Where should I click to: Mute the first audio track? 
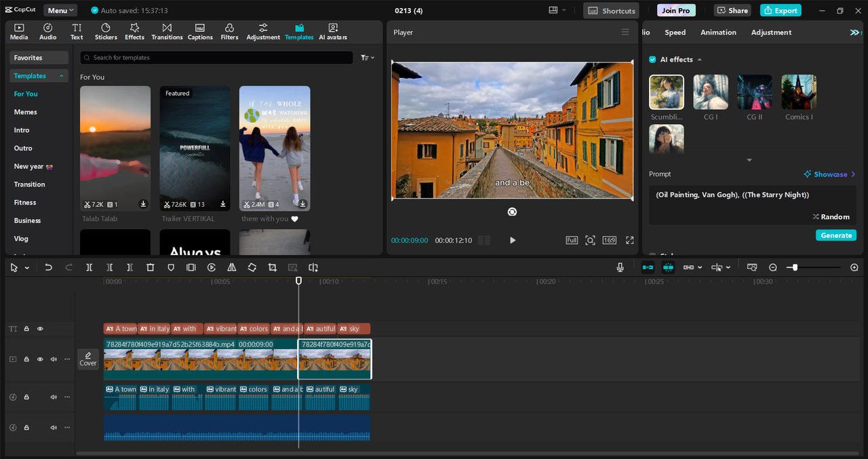coord(54,397)
